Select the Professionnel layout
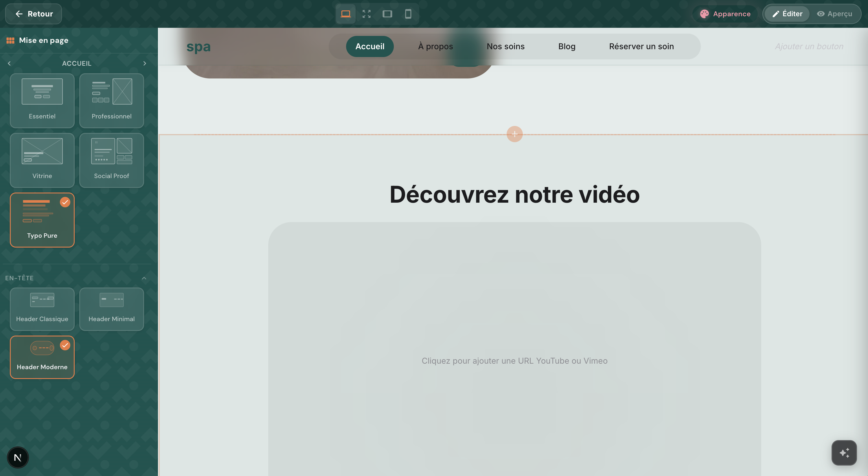The image size is (868, 476). coord(111,101)
